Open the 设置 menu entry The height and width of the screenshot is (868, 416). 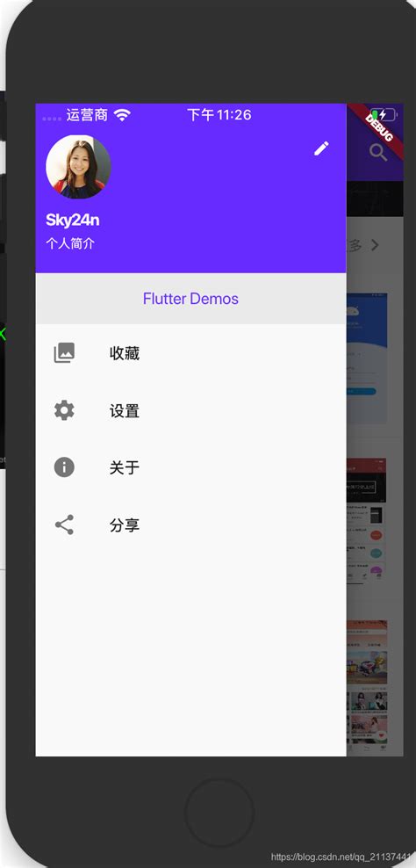190,410
